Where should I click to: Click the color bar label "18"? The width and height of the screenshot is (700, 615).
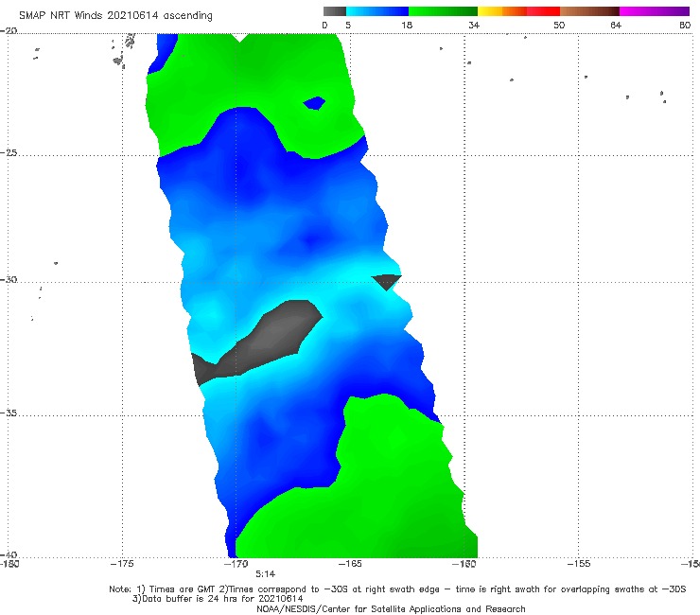pyautogui.click(x=407, y=26)
